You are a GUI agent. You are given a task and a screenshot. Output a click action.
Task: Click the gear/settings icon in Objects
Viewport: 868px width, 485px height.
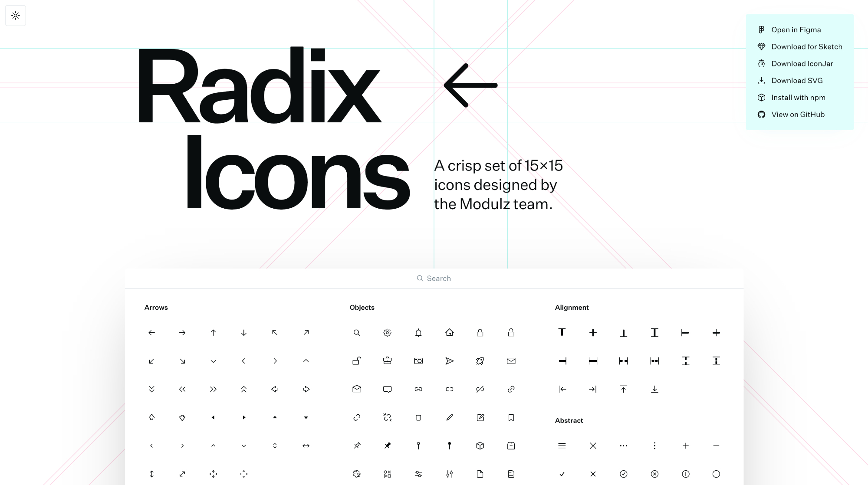pos(388,332)
